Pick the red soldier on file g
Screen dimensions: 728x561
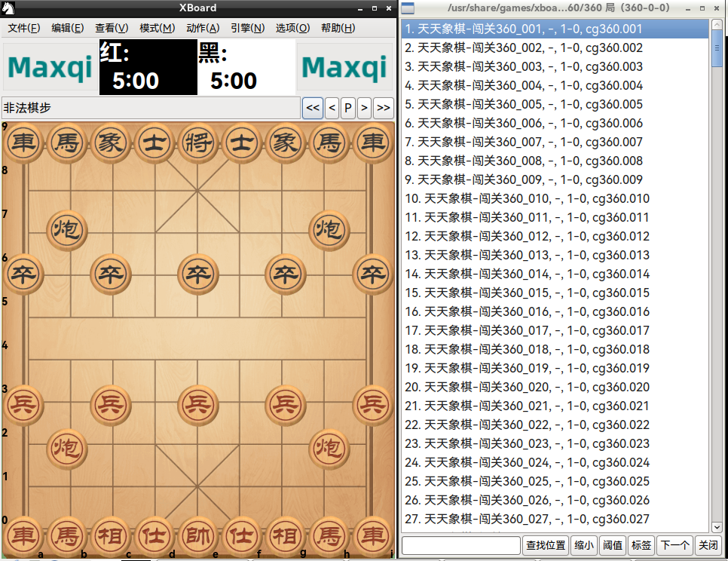click(286, 405)
